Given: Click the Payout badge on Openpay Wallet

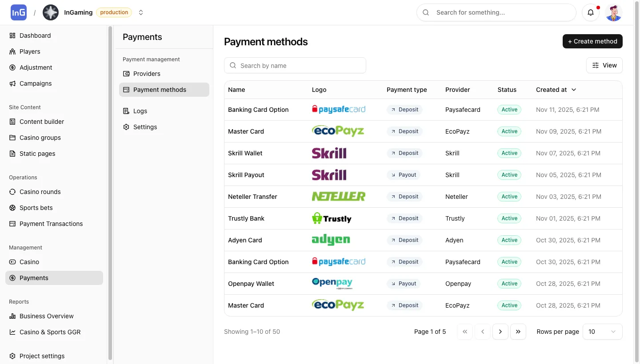Looking at the screenshot, I should point(403,284).
